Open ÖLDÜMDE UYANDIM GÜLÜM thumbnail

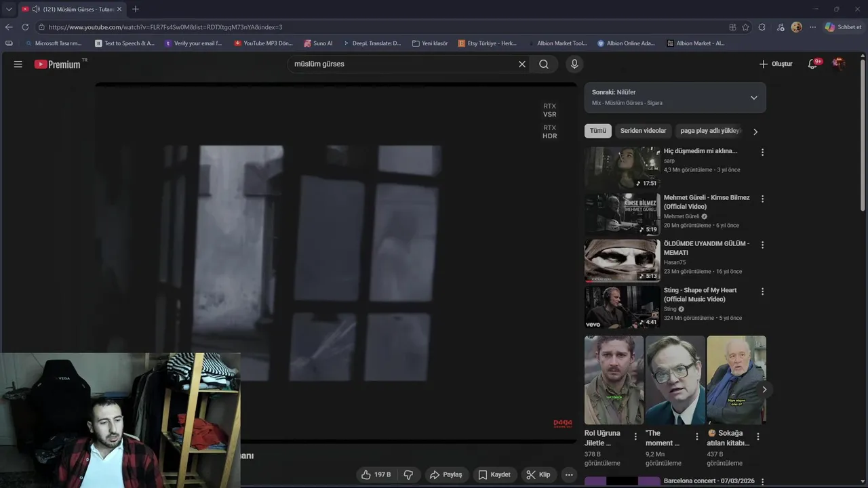(x=622, y=260)
